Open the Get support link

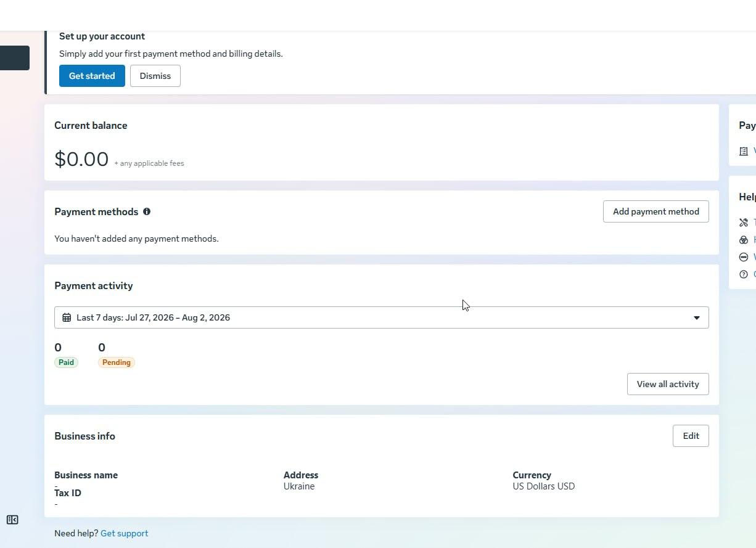click(x=125, y=533)
